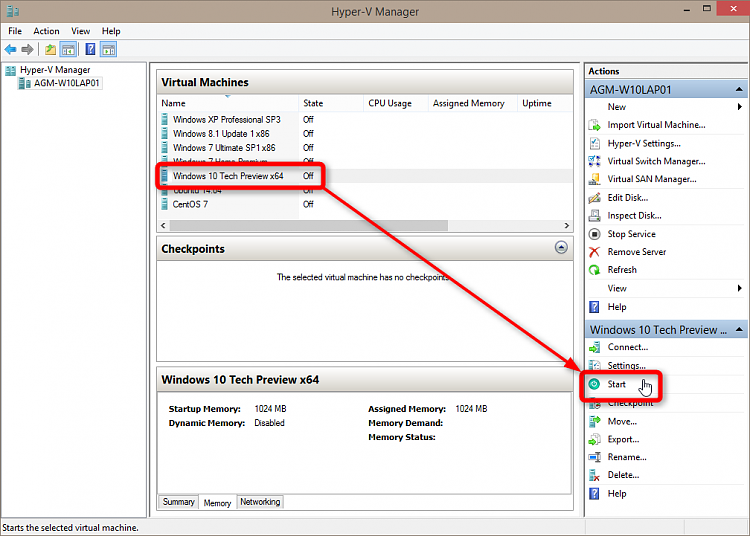Viewport: 750px width, 536px height.
Task: Click the CPU Usage column header
Action: [395, 103]
